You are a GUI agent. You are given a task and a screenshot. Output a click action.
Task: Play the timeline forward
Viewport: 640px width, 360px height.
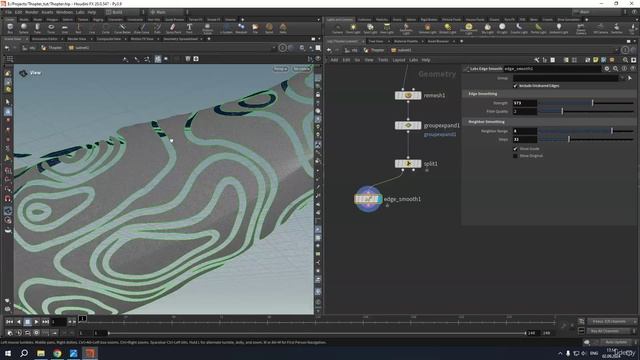(x=36, y=322)
